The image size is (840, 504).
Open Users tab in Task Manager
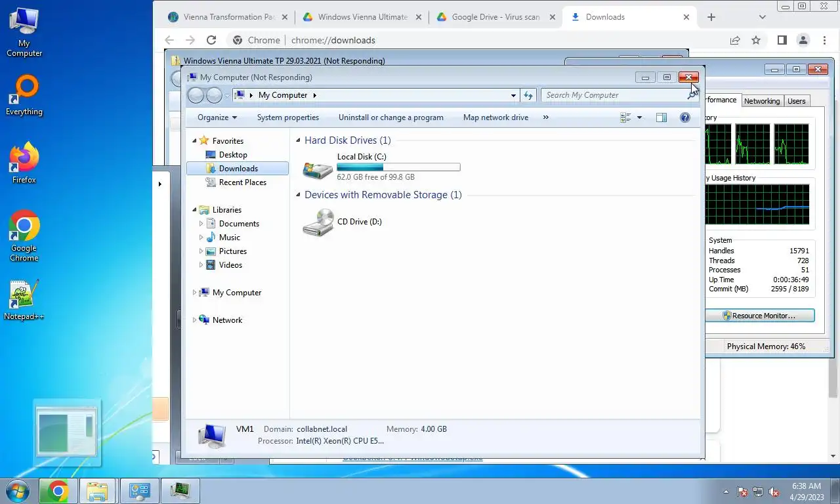coord(797,101)
